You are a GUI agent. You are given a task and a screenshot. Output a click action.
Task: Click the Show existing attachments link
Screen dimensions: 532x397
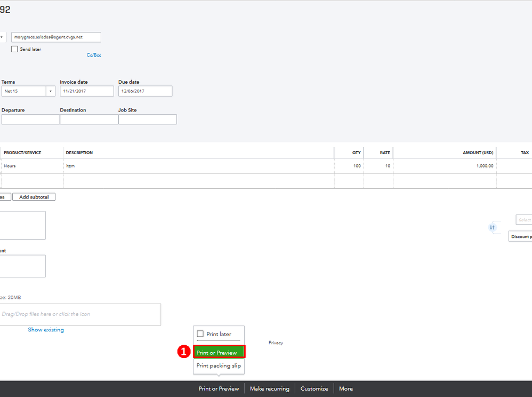click(46, 329)
